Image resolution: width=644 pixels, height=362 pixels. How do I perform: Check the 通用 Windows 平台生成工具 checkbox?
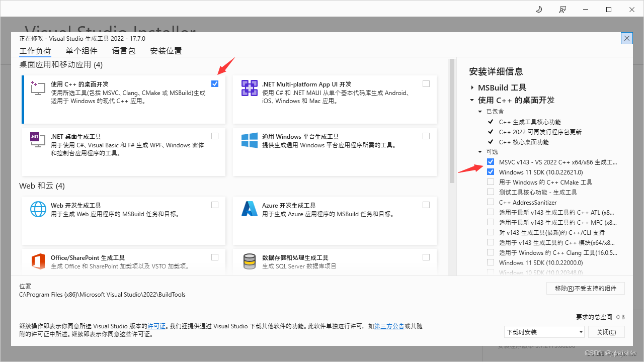pyautogui.click(x=426, y=136)
